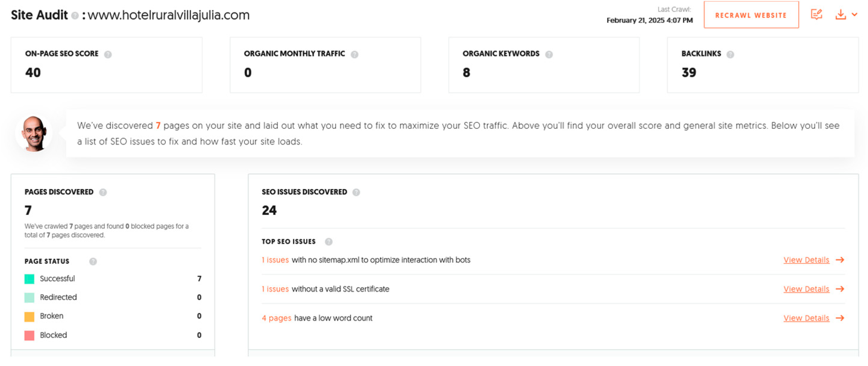Screen dimensions: 868x366
Task: Click the www.hotelruralvillajulia.com domain title
Action: pyautogui.click(x=168, y=15)
